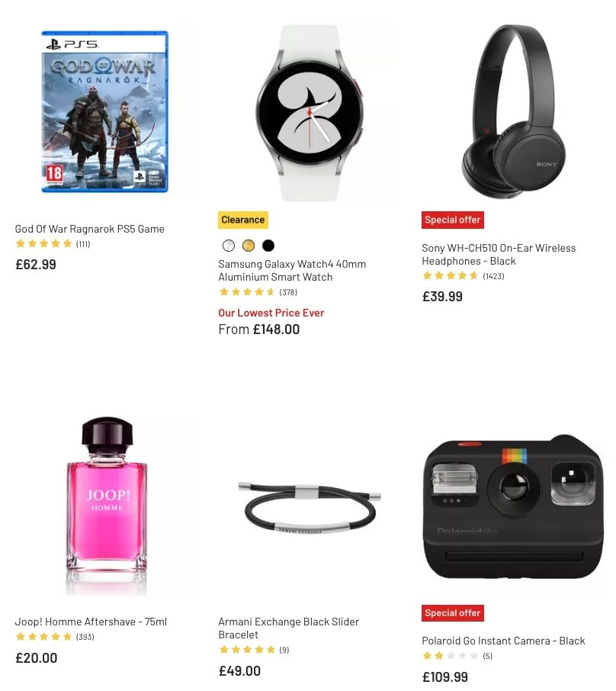
Task: Open Joop! Homme Aftershave - 75ml title
Action: [x=91, y=622]
